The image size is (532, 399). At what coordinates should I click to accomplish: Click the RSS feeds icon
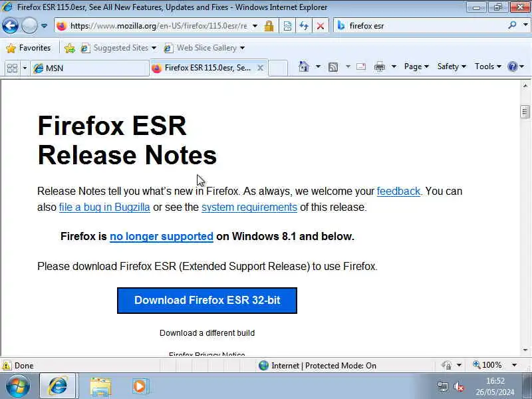tap(333, 67)
